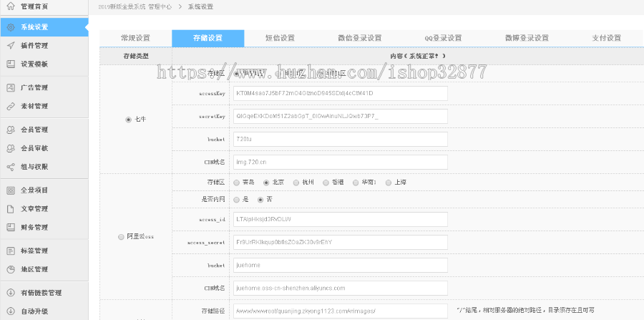Open the 微博登录设置 tab

(527, 38)
